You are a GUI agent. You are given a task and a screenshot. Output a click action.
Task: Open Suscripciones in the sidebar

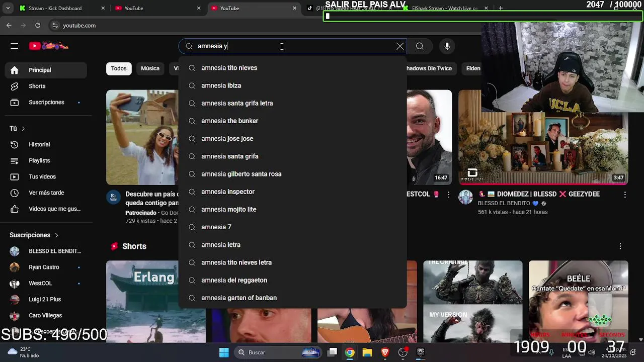pos(46,102)
